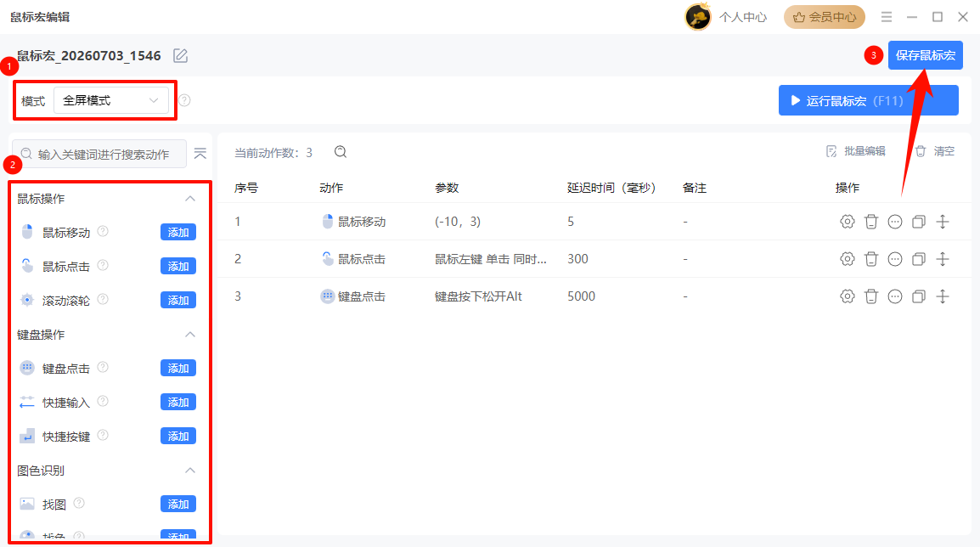The height and width of the screenshot is (547, 980).
Task: Copy row 3 键盘点击 action
Action: (919, 296)
